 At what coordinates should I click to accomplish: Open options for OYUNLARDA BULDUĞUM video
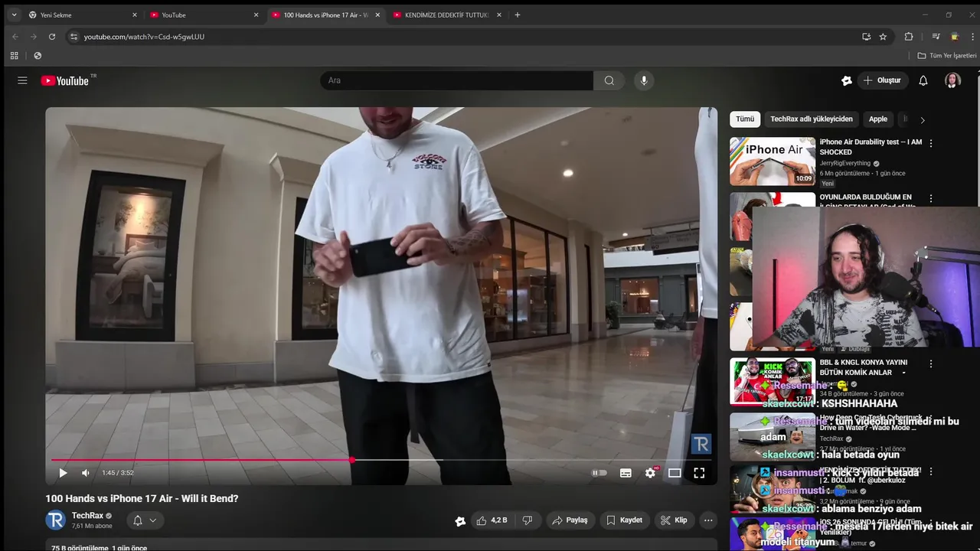click(931, 198)
